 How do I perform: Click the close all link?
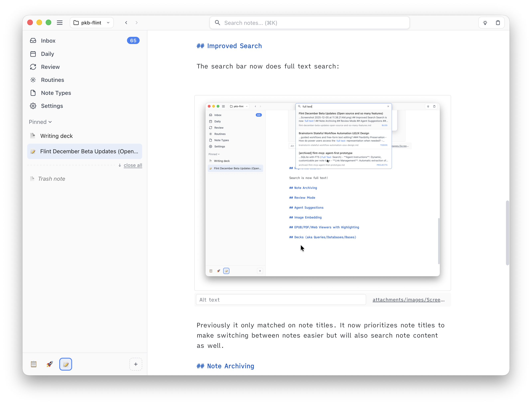coord(133,165)
